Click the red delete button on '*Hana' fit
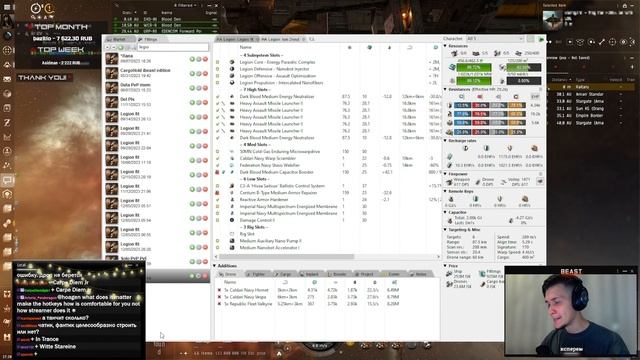Screen dimensions: 640x360 (x=205, y=59)
